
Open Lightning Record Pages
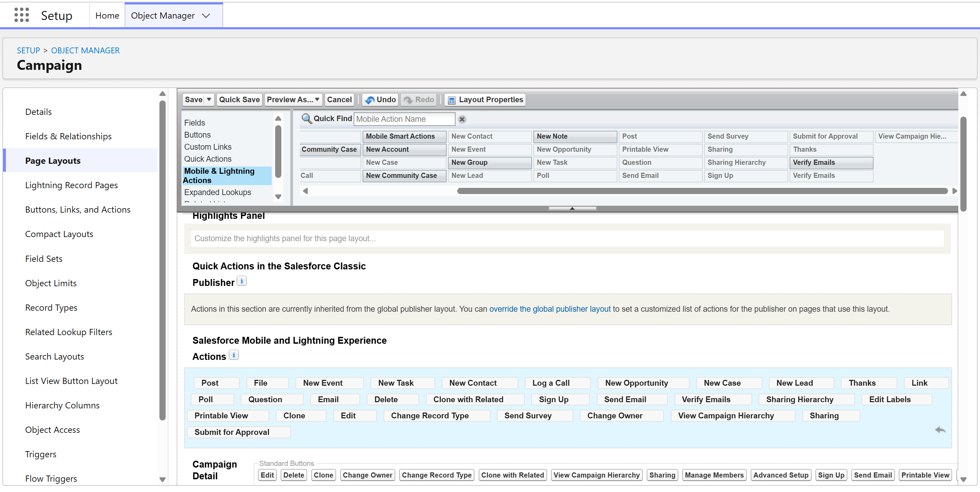[x=72, y=185]
